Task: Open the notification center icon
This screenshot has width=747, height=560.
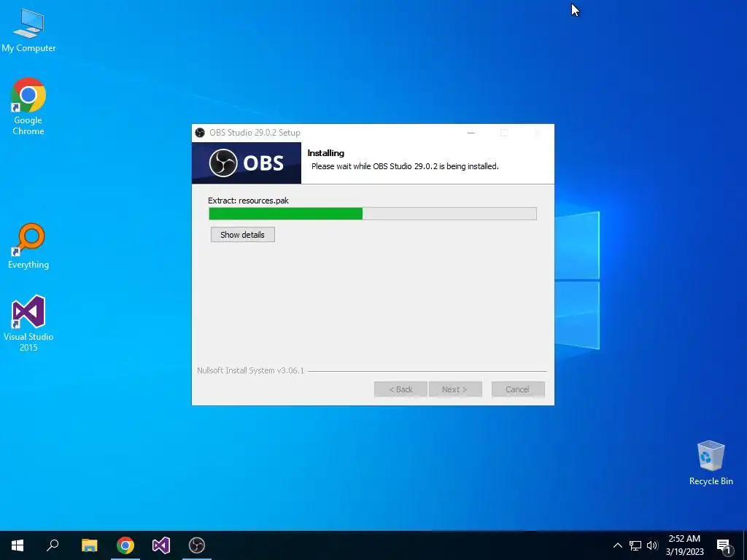Action: 724,546
